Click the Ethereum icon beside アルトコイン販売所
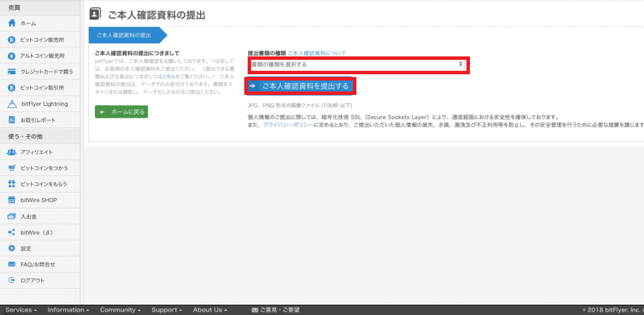This screenshot has height=315, width=644. (12, 56)
